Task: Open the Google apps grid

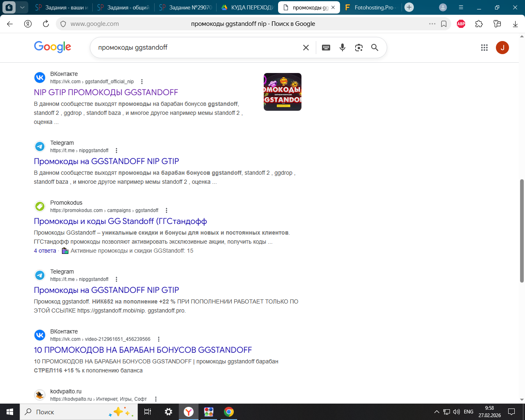Action: pos(484,48)
